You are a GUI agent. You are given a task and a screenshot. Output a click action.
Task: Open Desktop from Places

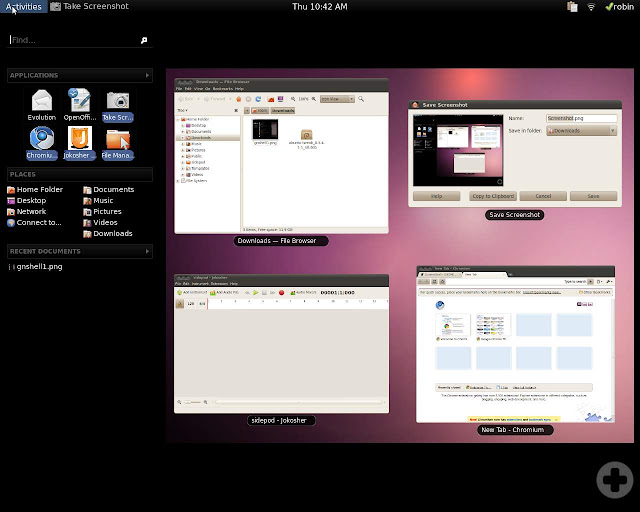point(27,200)
